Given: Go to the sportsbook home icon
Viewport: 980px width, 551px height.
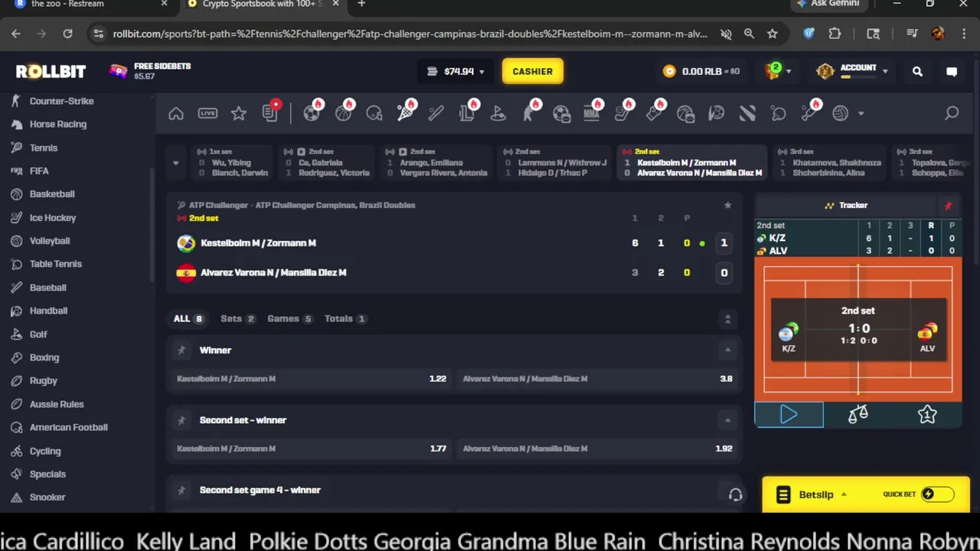Looking at the screenshot, I should [176, 113].
